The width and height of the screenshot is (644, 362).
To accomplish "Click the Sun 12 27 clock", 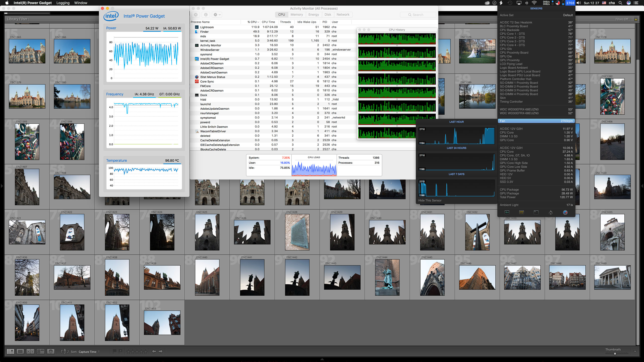I will tap(591, 3).
